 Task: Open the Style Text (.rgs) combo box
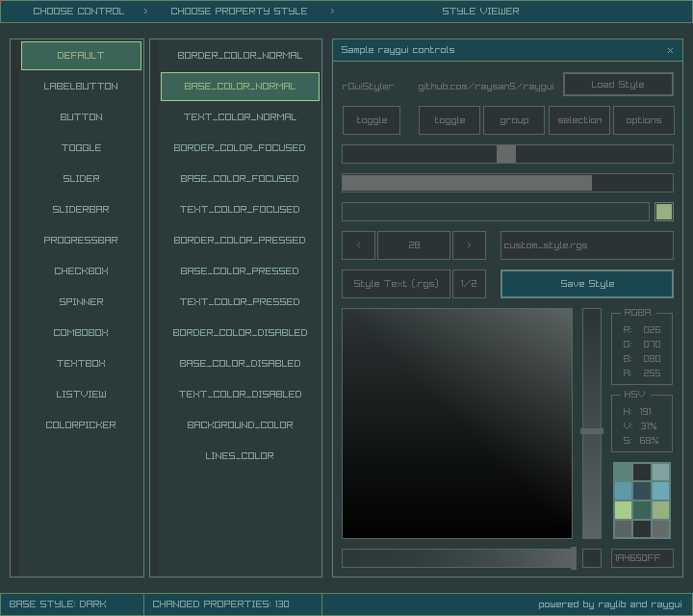[x=396, y=284]
